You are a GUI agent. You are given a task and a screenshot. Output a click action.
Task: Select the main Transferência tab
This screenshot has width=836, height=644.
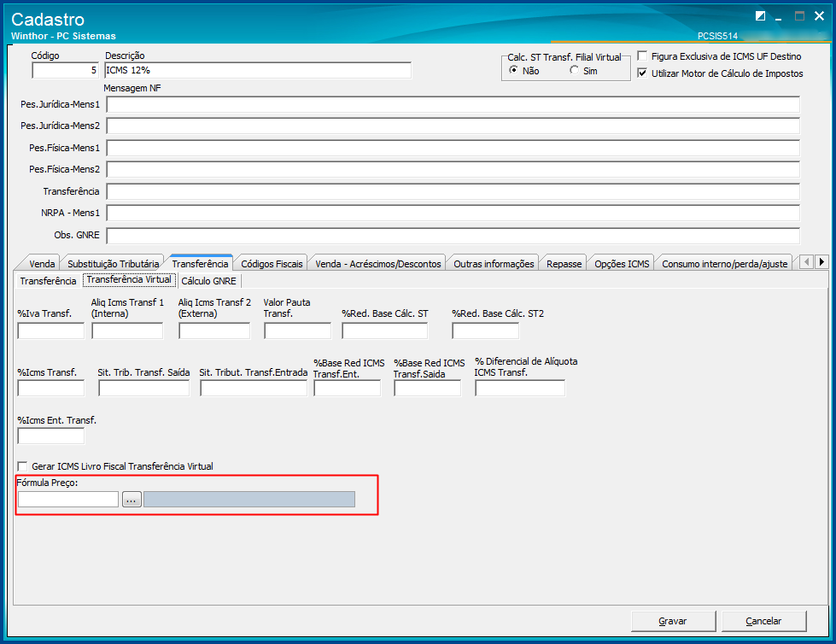coord(200,263)
